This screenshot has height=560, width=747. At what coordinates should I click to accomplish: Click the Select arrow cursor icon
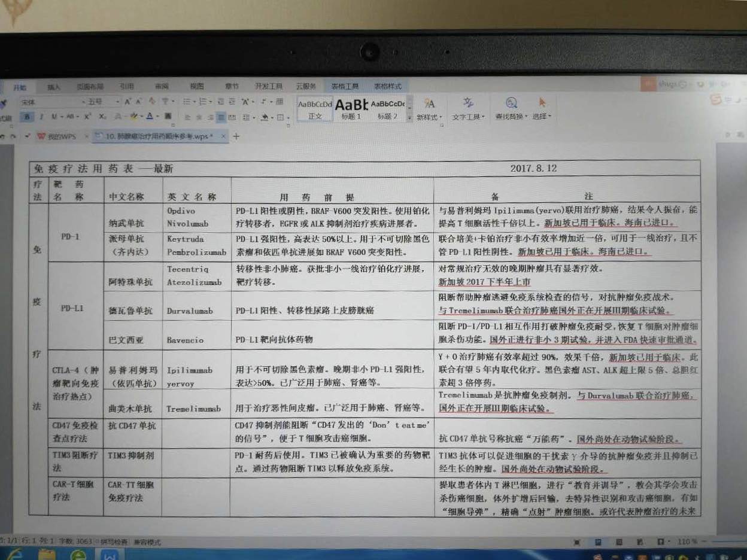(x=542, y=103)
